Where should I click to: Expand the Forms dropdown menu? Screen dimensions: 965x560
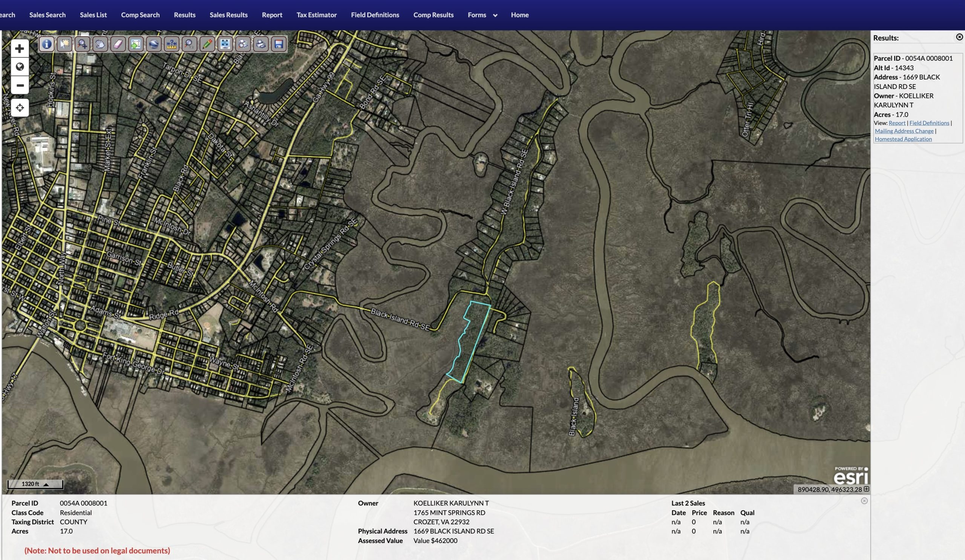(482, 15)
